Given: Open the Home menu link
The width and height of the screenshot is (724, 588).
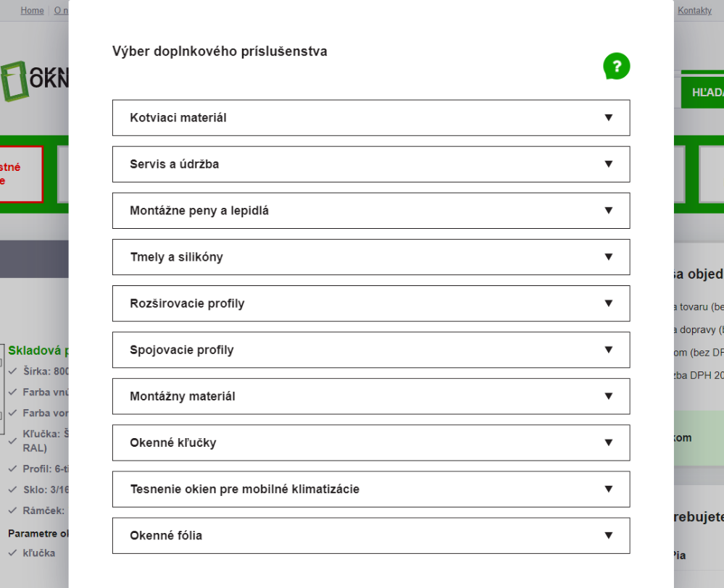Looking at the screenshot, I should [32, 11].
